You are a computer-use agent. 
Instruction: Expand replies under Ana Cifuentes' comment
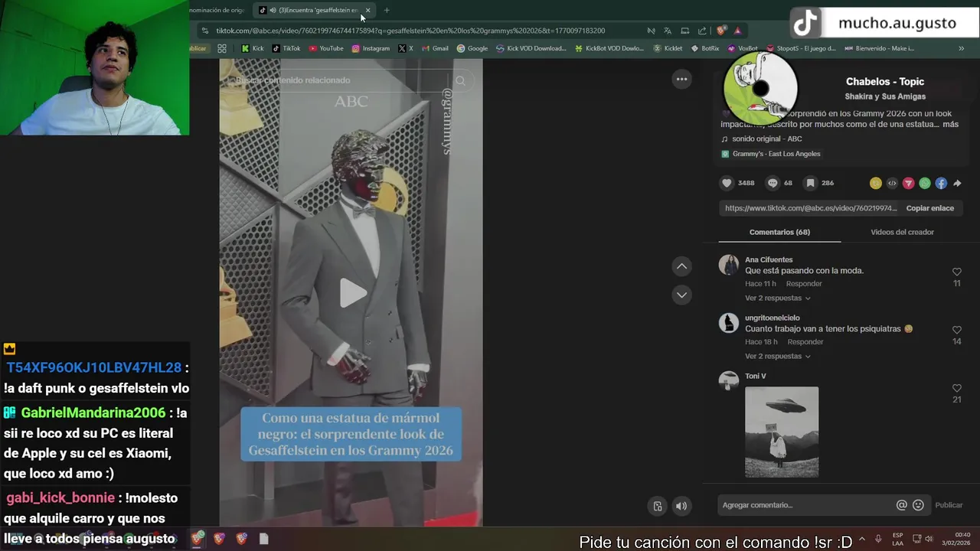(x=777, y=298)
